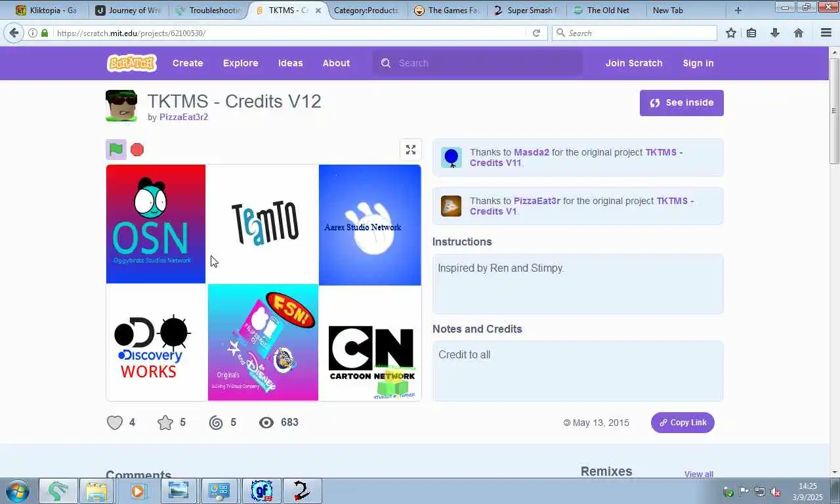Click the PizzaEat3r avatar in the original credit
840x504 pixels.
[451, 206]
